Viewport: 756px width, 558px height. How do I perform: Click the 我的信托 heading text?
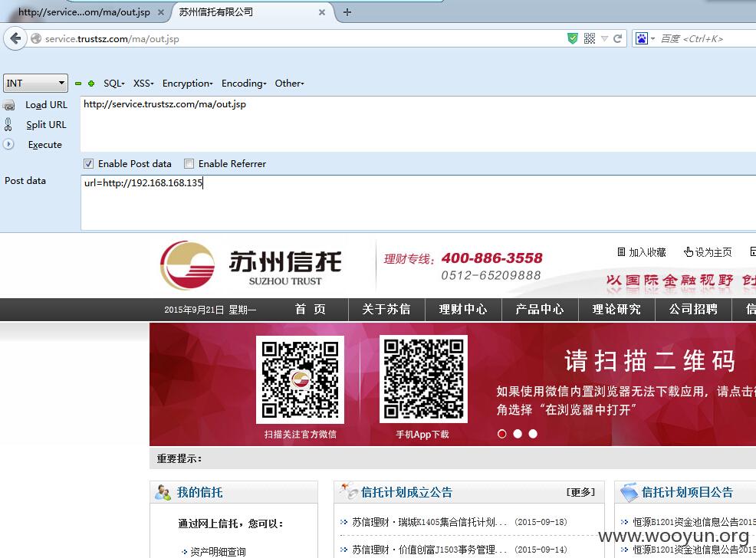[x=199, y=493]
